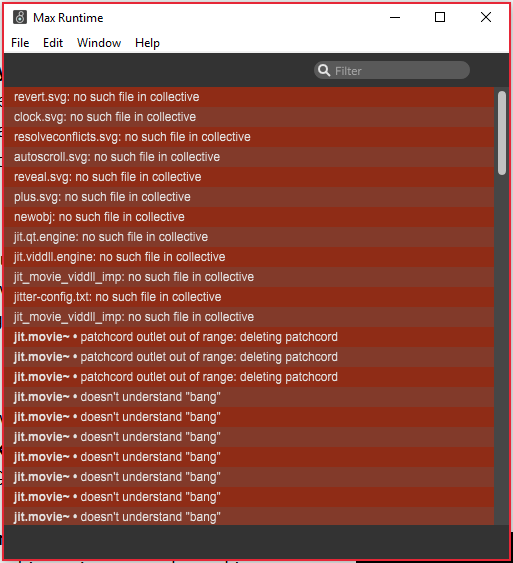Select the revert.svg error line
The height and width of the screenshot is (563, 513).
coord(249,97)
